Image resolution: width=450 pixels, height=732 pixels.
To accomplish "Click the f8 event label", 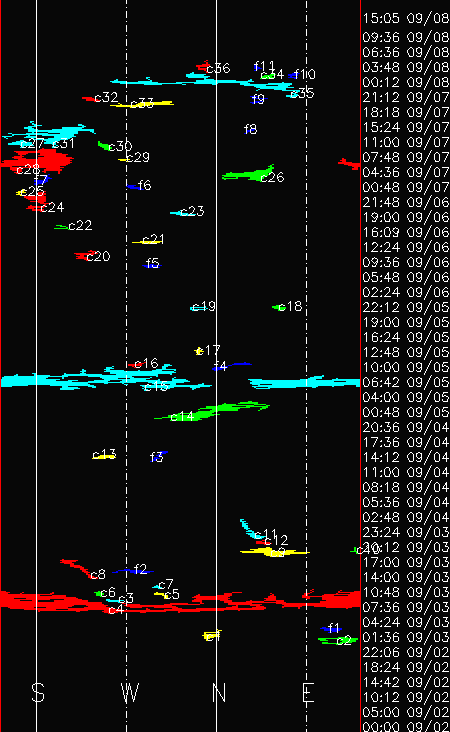I will pos(250,129).
